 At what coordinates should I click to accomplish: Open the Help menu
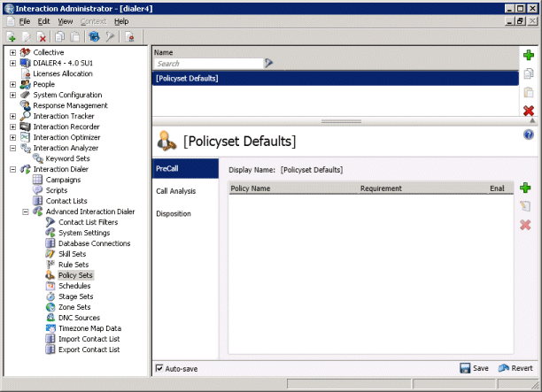coord(120,21)
